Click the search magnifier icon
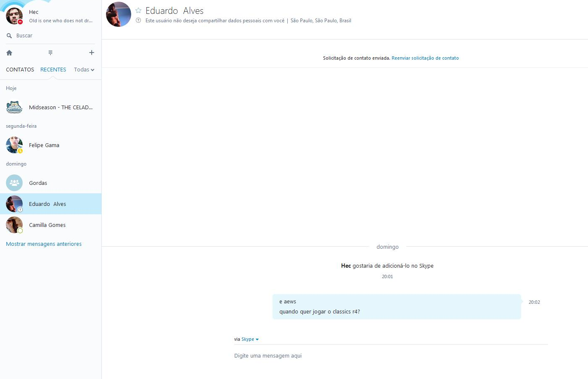The image size is (588, 379). (9, 36)
